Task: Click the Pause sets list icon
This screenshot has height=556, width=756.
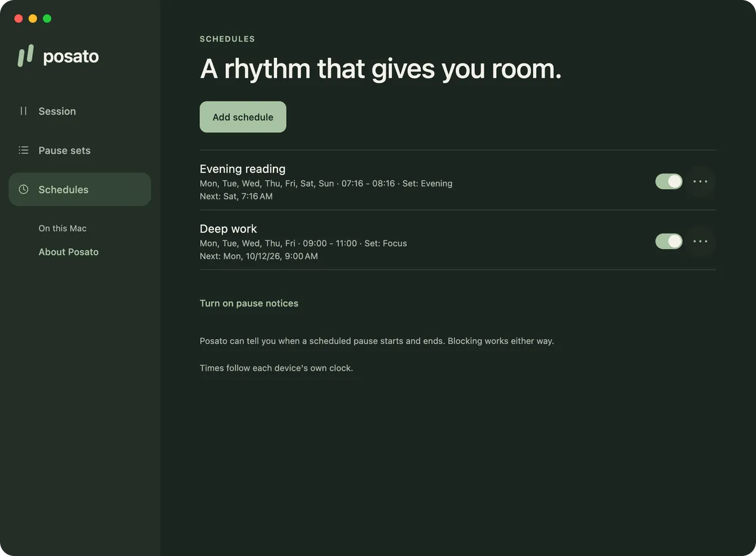Action: [x=24, y=150]
